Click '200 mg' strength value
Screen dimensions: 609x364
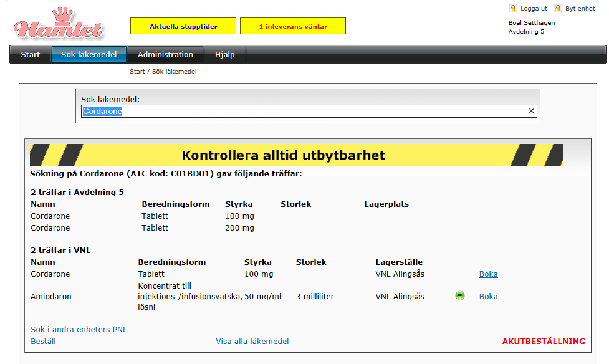239,228
